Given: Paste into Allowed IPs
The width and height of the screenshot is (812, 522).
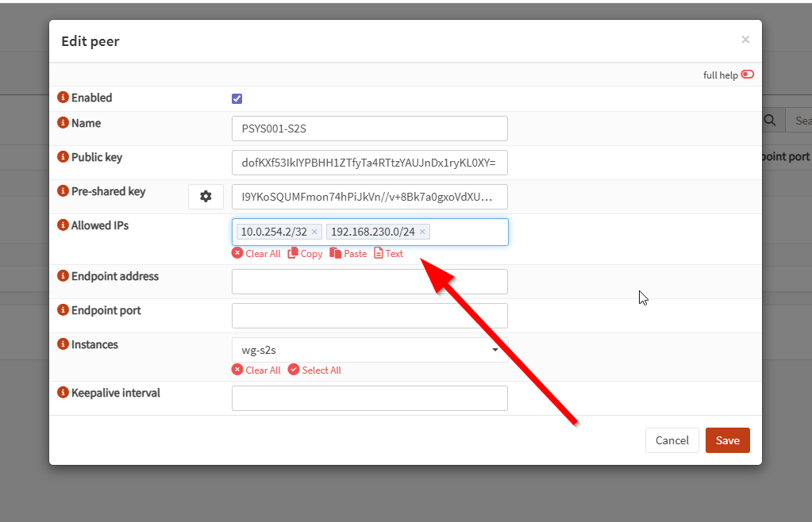Looking at the screenshot, I should 348,254.
